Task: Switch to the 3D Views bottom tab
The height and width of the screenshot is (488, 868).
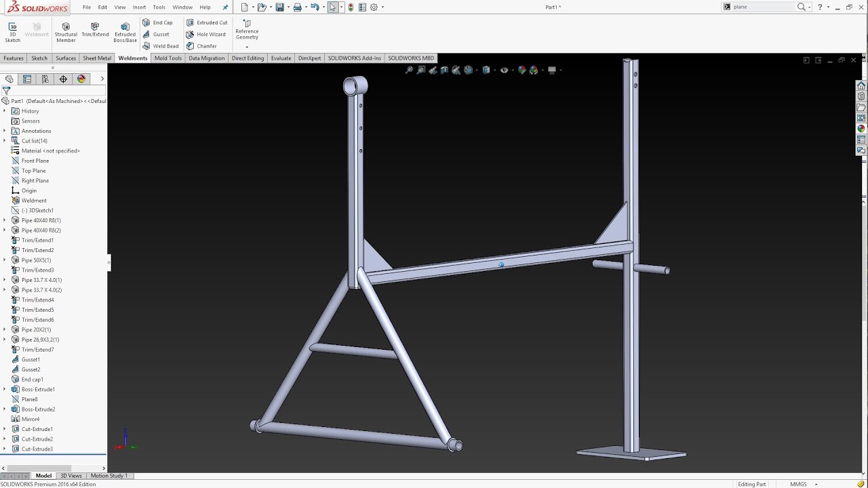Action: [71, 476]
